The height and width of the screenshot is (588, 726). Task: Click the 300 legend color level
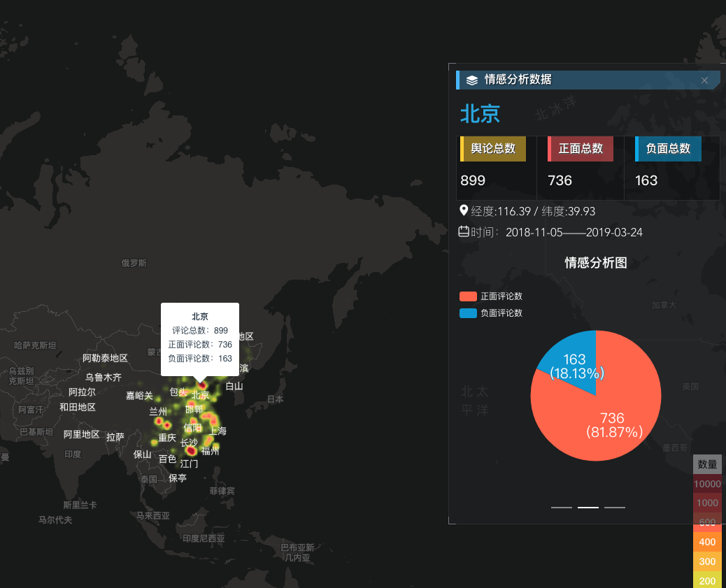click(707, 561)
